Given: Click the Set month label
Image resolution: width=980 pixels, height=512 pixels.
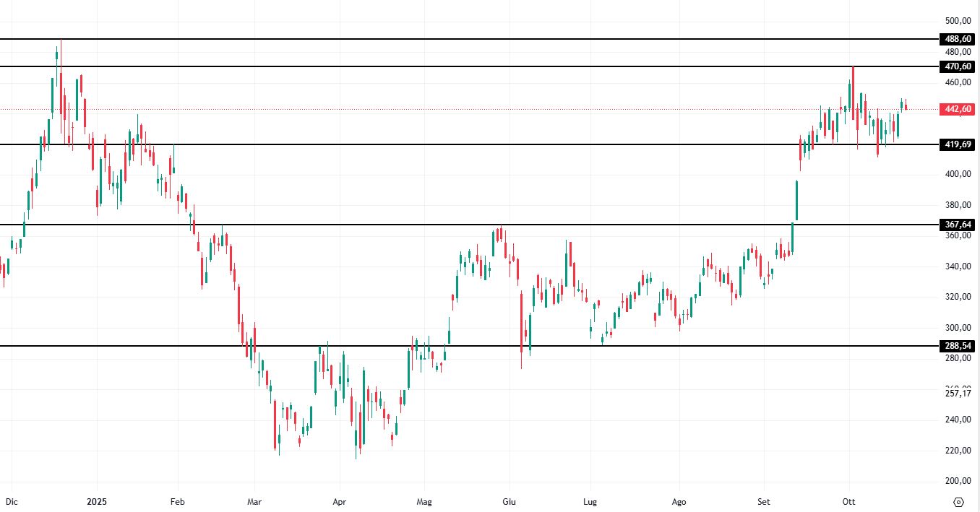Looking at the screenshot, I should (x=764, y=500).
